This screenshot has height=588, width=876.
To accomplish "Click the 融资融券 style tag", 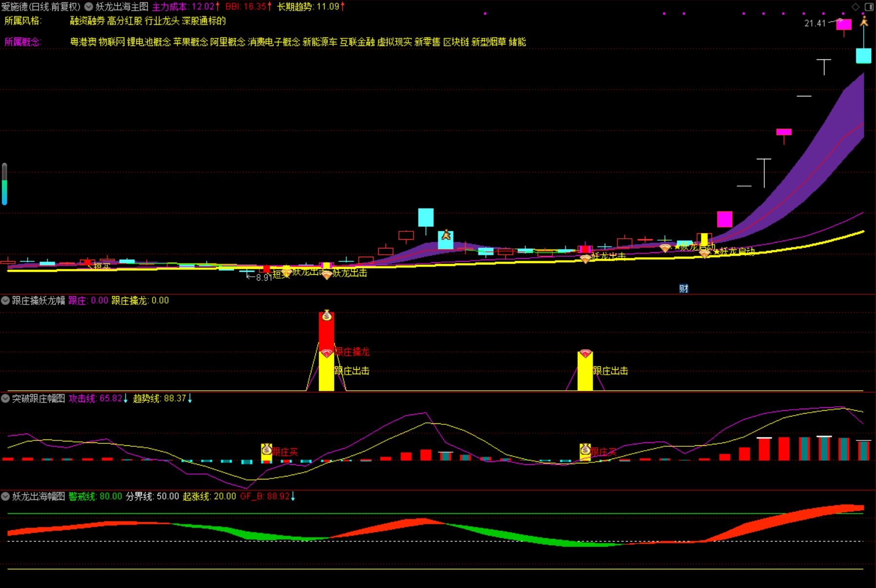I will click(87, 21).
